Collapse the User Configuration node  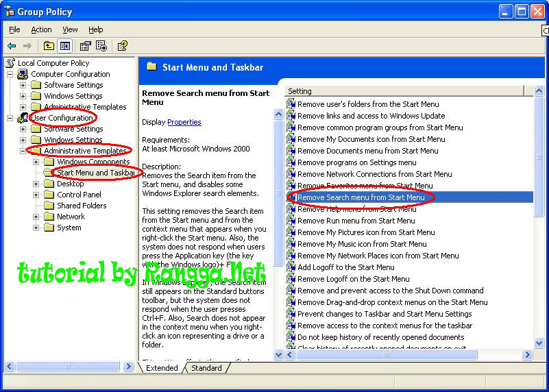tap(10, 118)
